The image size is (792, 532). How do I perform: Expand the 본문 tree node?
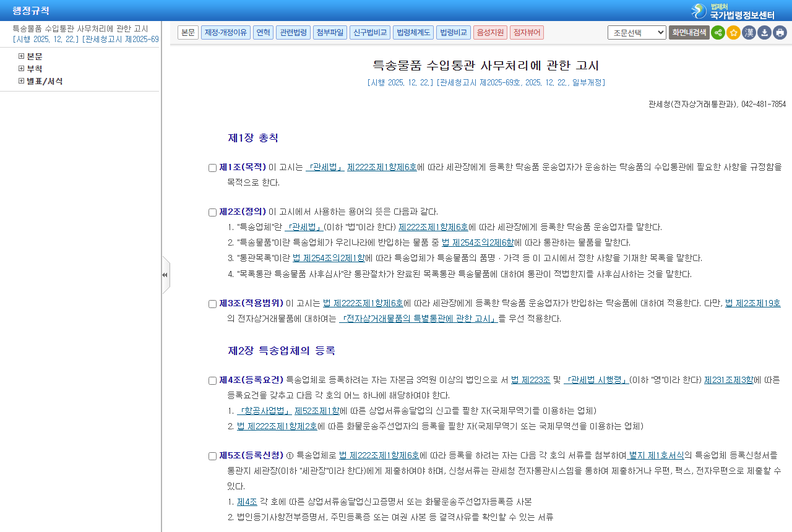click(x=22, y=56)
